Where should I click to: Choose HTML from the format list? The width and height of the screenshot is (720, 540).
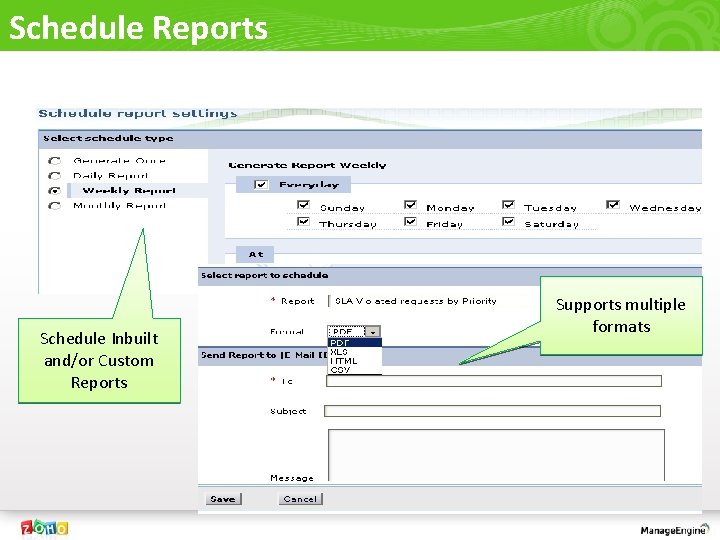point(354,361)
